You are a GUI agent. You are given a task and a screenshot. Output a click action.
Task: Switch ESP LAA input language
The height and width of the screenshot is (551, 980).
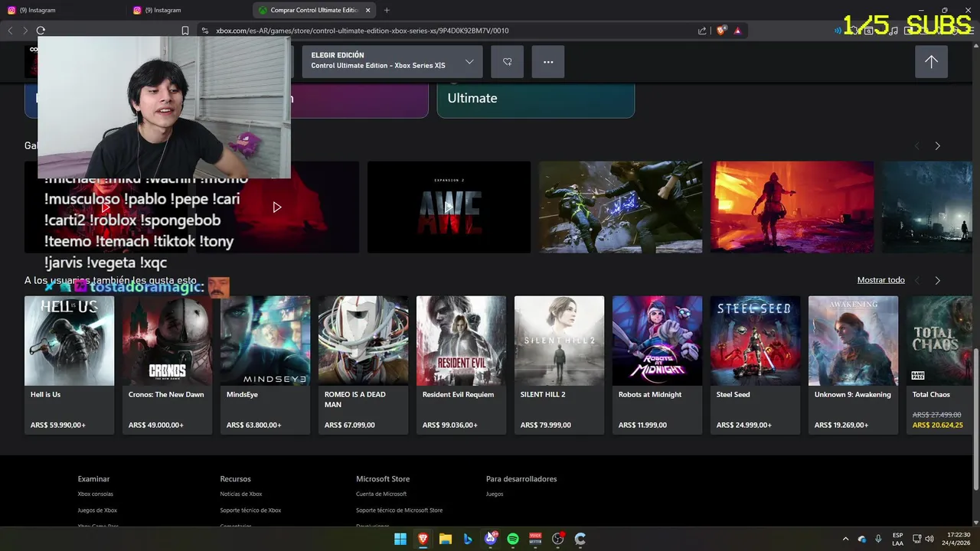click(x=897, y=539)
